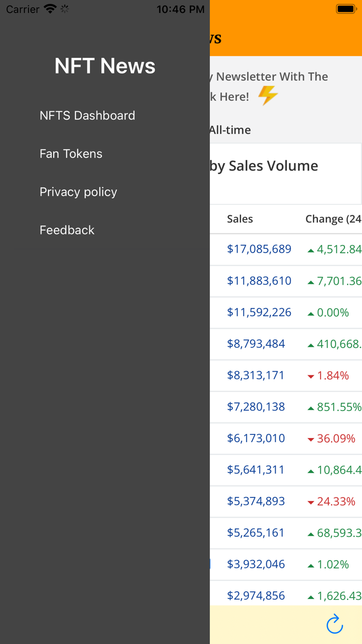Tap the Change (24h) column header
The height and width of the screenshot is (644, 362).
click(x=334, y=218)
